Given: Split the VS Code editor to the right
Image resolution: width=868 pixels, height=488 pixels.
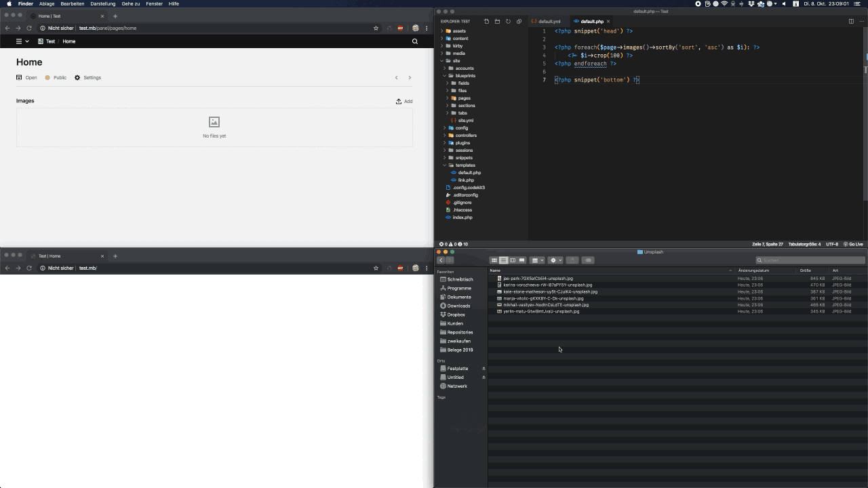Looking at the screenshot, I should pos(851,21).
